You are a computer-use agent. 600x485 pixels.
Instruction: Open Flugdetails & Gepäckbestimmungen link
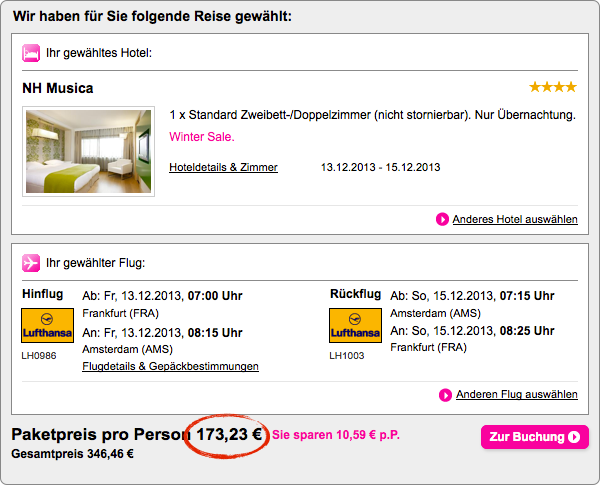tap(170, 367)
